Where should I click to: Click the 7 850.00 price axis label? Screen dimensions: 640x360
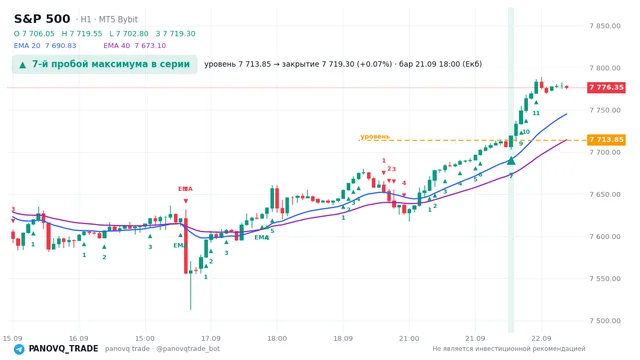pyautogui.click(x=605, y=26)
